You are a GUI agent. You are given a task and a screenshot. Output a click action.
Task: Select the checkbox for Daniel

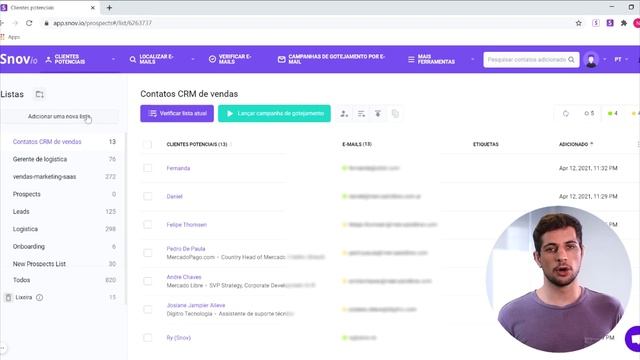(x=148, y=196)
